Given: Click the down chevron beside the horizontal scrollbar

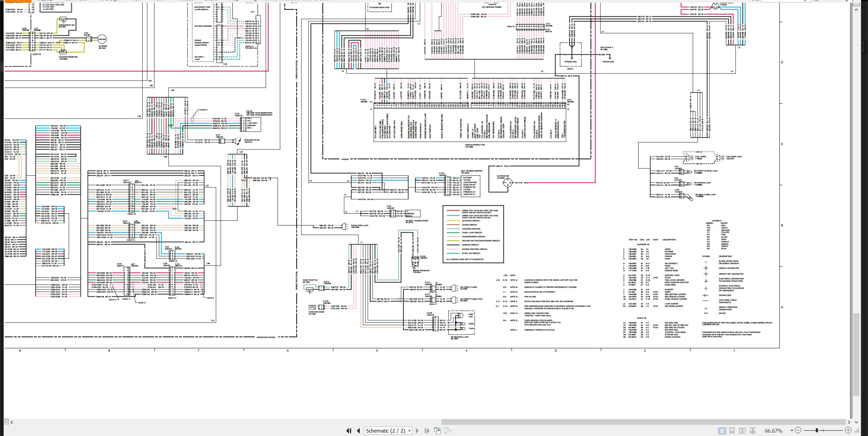Looking at the screenshot, I should pyautogui.click(x=856, y=422).
